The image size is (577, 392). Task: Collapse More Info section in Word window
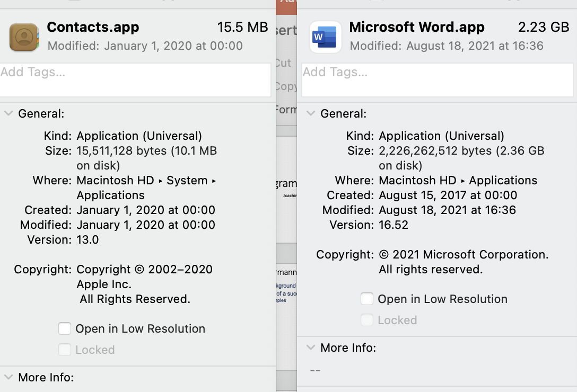[x=311, y=348]
